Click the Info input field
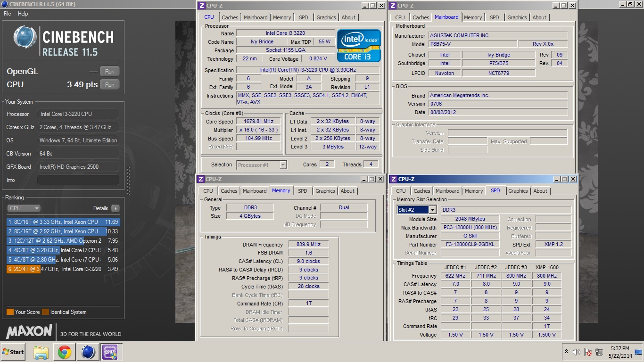The image size is (644, 362). [x=78, y=180]
